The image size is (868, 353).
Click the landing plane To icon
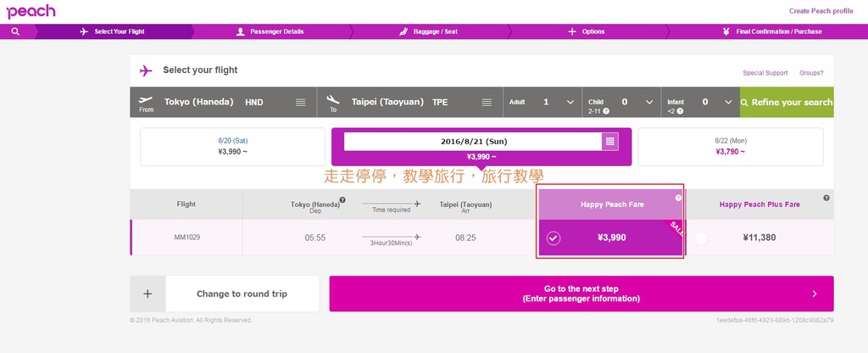tap(332, 99)
